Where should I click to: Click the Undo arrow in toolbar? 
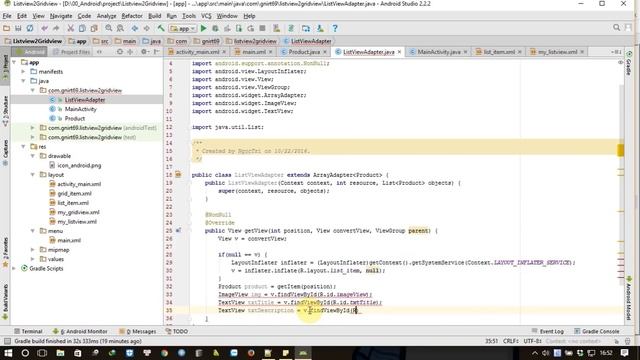click(x=44, y=28)
